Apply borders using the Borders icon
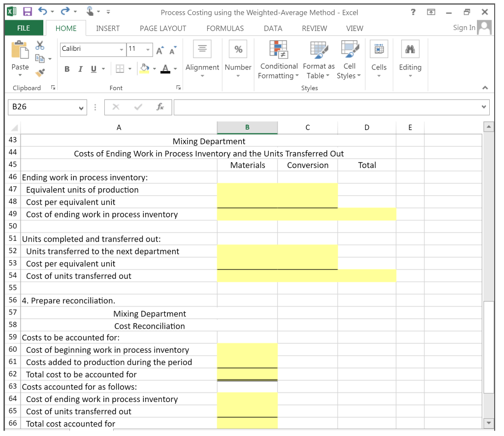The height and width of the screenshot is (436, 504). (x=120, y=68)
